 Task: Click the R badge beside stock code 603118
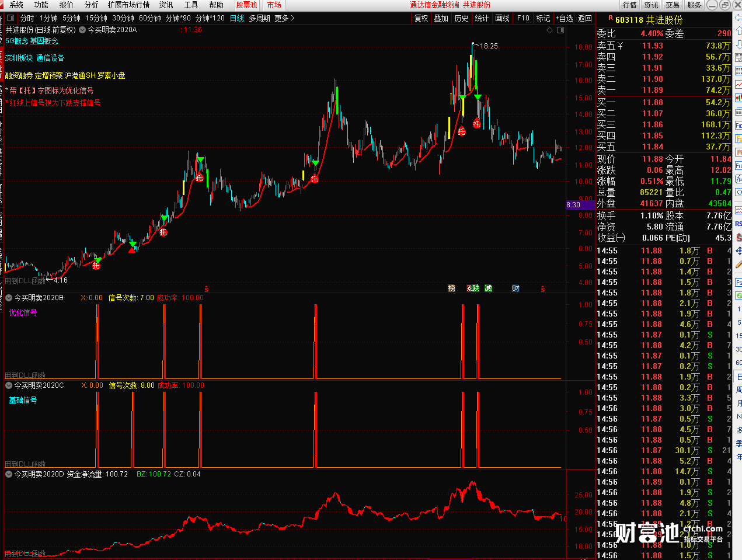tap(611, 19)
